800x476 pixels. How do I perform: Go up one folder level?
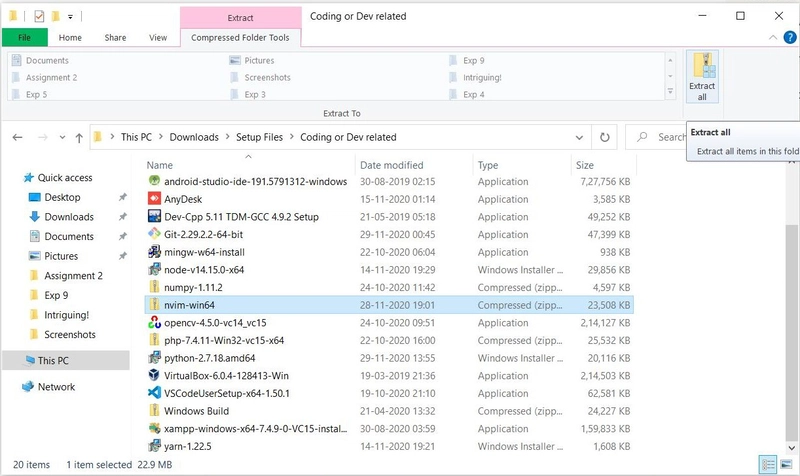click(79, 137)
